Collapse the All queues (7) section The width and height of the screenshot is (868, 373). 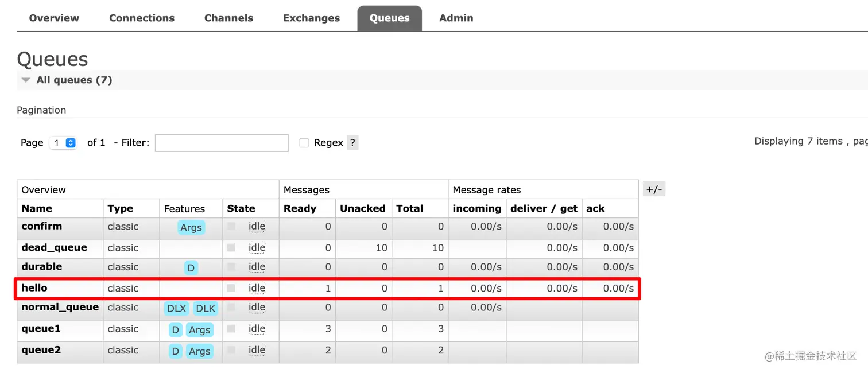(x=26, y=80)
